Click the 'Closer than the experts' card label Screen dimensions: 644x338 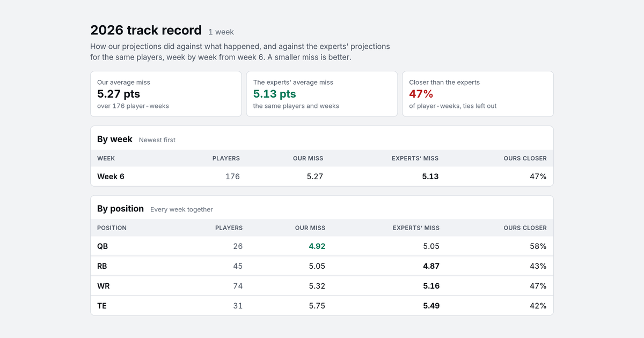(x=444, y=83)
